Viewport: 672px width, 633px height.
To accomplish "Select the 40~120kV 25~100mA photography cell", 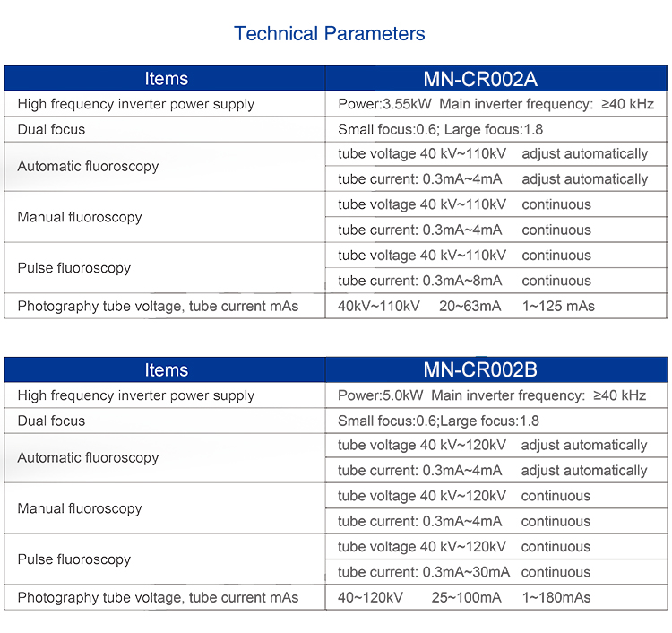I will [x=464, y=597].
